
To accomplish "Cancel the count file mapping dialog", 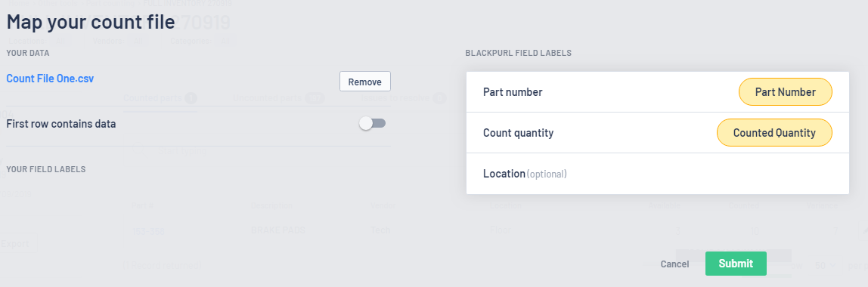I will (674, 264).
